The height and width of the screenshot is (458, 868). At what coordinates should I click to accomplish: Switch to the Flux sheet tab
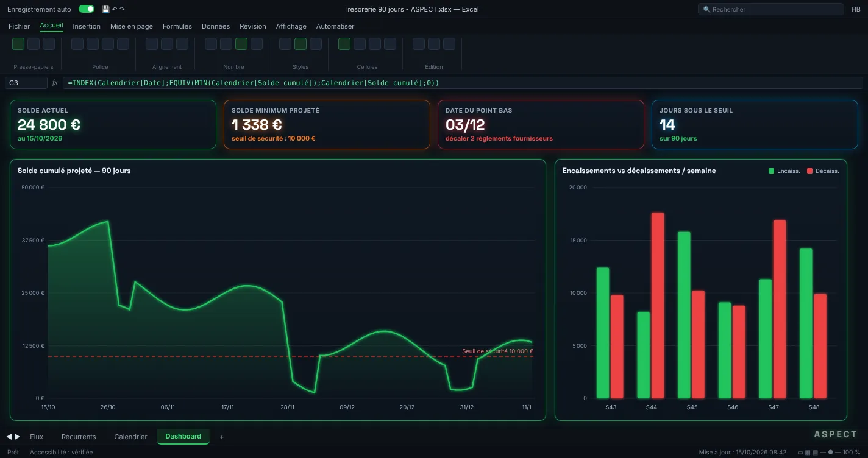coord(37,437)
